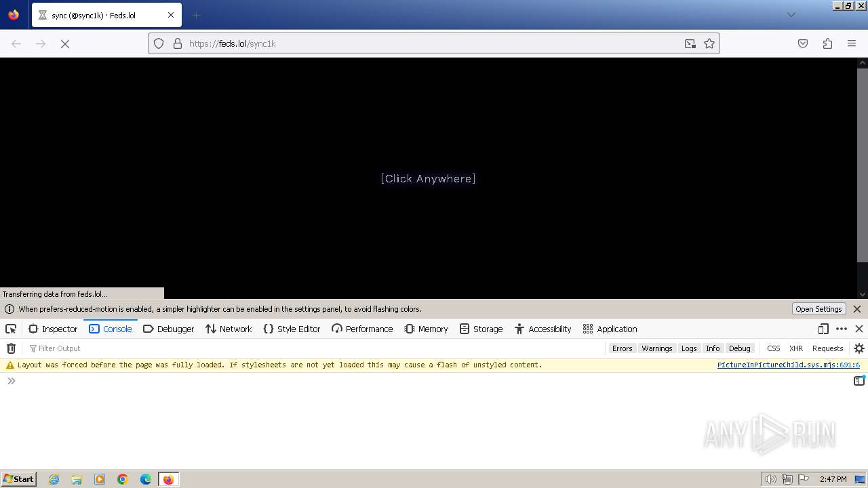
Task: Launch Microsoft Edge from taskbar
Action: [146, 479]
